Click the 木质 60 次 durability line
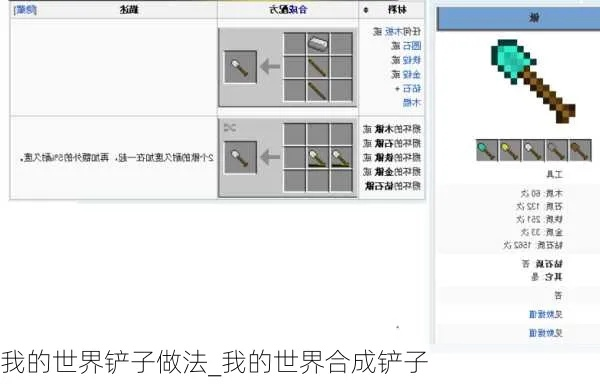This screenshot has width=600, height=384. point(541,193)
